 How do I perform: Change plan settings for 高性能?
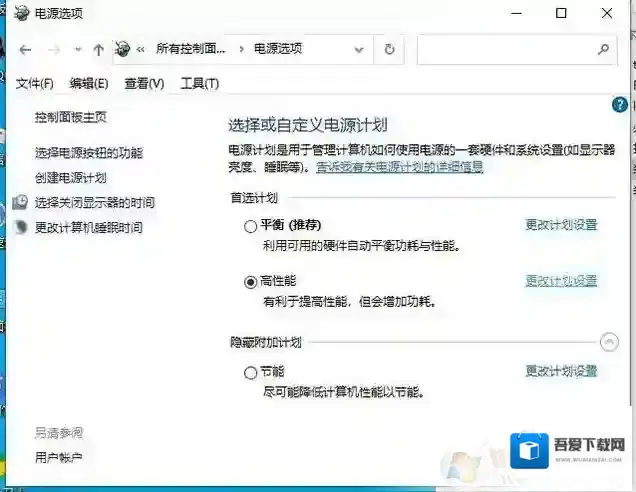point(561,280)
